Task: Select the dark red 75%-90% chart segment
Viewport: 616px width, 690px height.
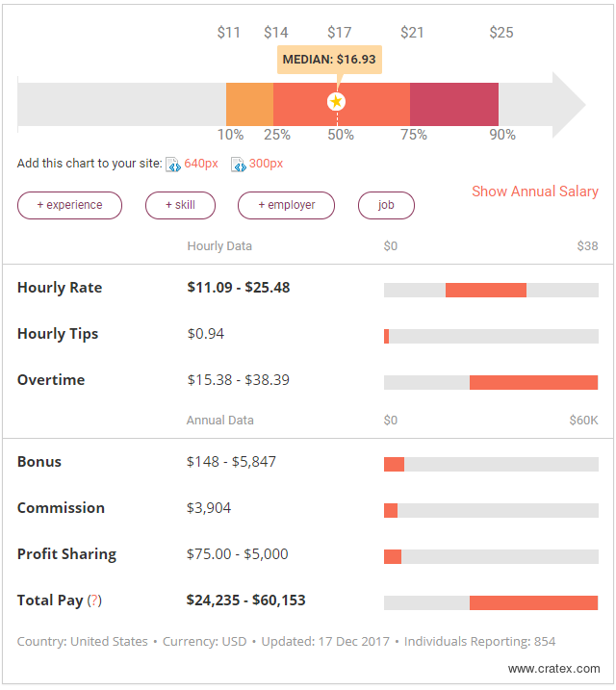Action: [x=454, y=101]
